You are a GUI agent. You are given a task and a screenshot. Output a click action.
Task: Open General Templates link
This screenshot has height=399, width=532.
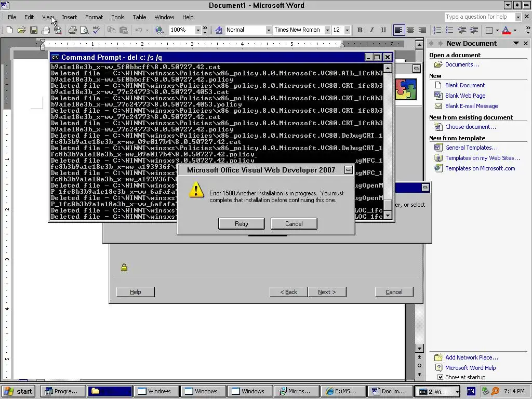coord(471,148)
